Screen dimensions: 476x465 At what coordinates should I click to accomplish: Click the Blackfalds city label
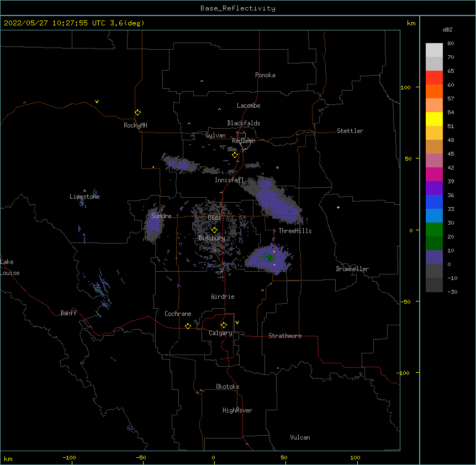click(x=244, y=123)
